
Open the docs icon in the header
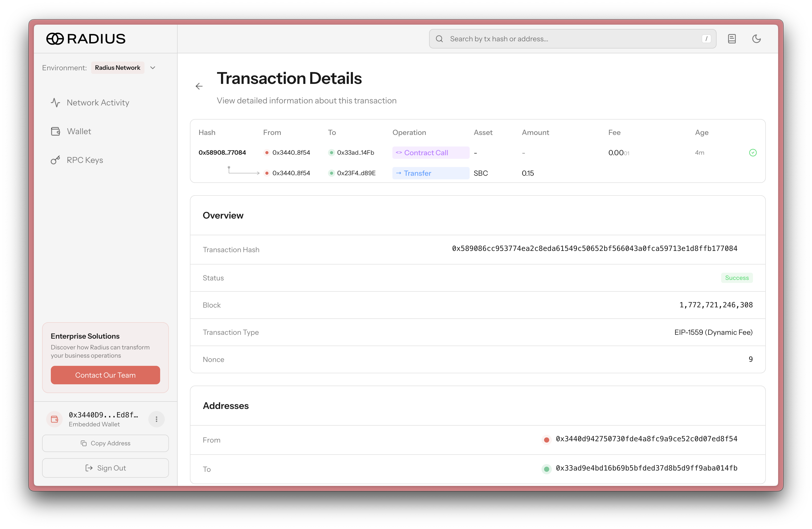point(731,39)
